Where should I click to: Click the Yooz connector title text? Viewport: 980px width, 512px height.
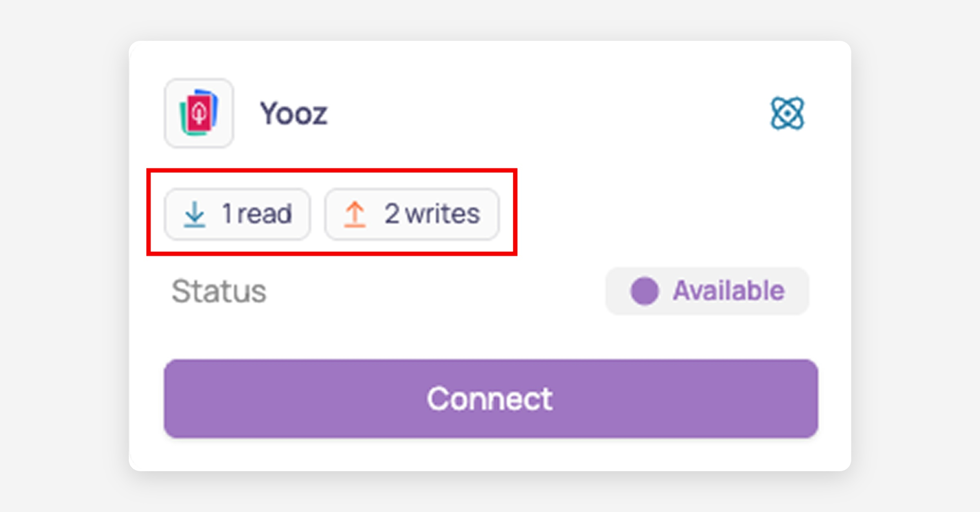(294, 114)
